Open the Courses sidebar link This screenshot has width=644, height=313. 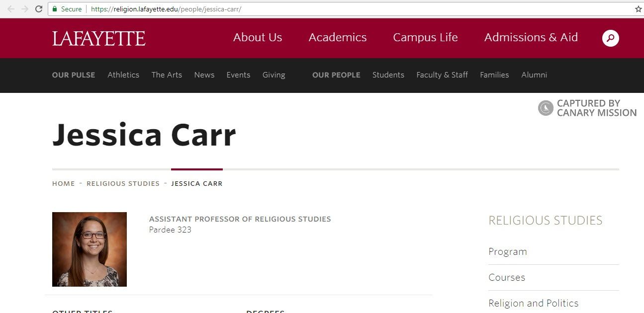(x=507, y=277)
